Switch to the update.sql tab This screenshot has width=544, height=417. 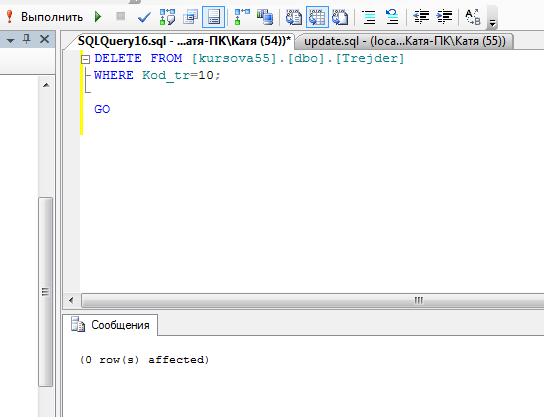(405, 41)
